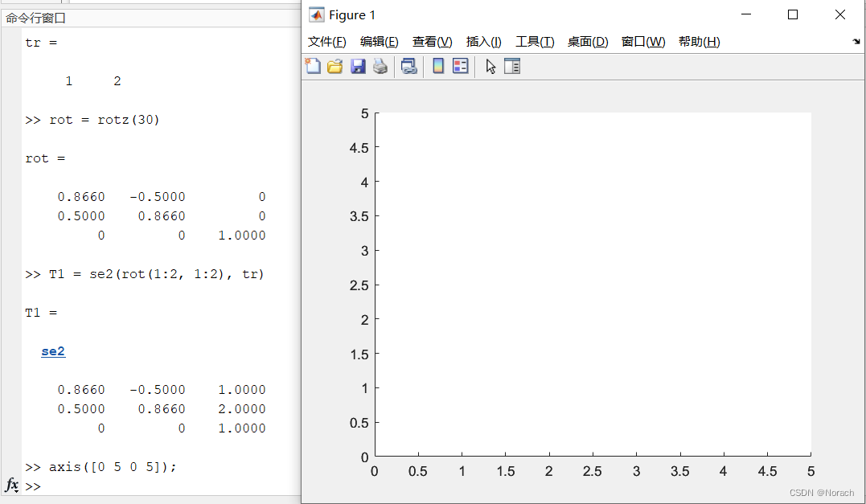866x504 pixels.
Task: Maximize the Figure 1 window
Action: (793, 15)
